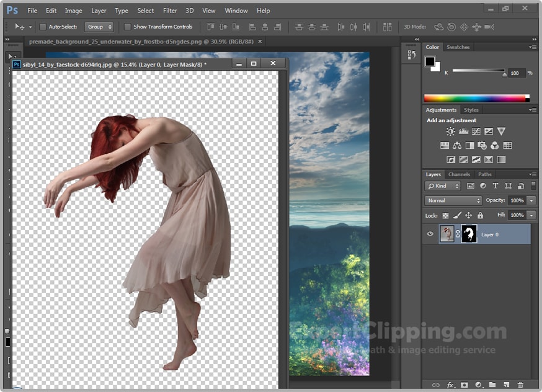
Task: Add a Levels adjustment layer
Action: [463, 131]
